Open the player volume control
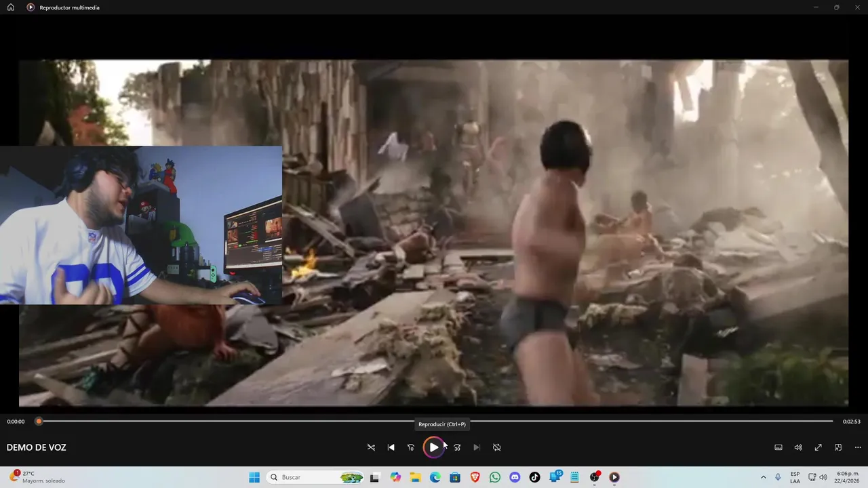 [798, 447]
